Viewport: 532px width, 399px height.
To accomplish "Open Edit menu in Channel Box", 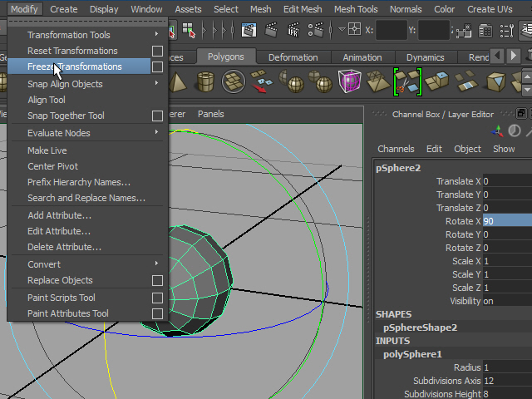I will (x=434, y=149).
